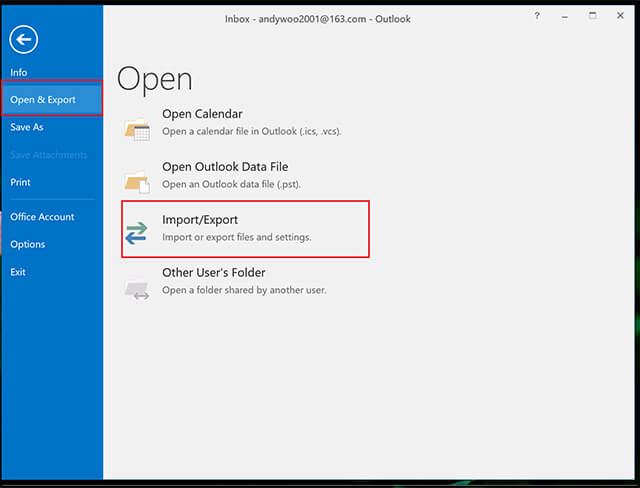The height and width of the screenshot is (488, 640).
Task: Open the Print page
Action: coord(20,182)
